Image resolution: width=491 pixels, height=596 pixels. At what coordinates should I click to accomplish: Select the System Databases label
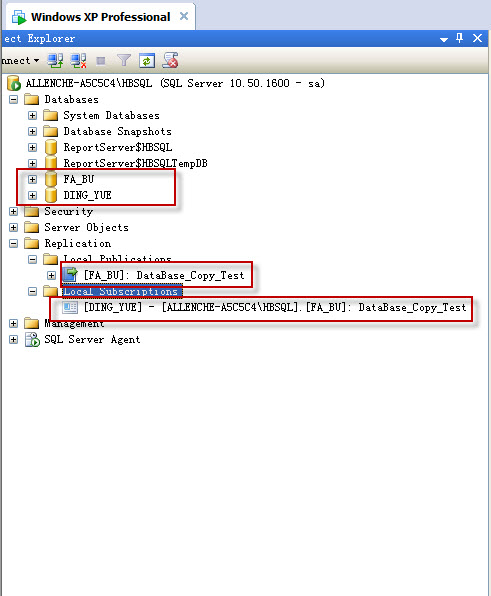click(x=111, y=116)
